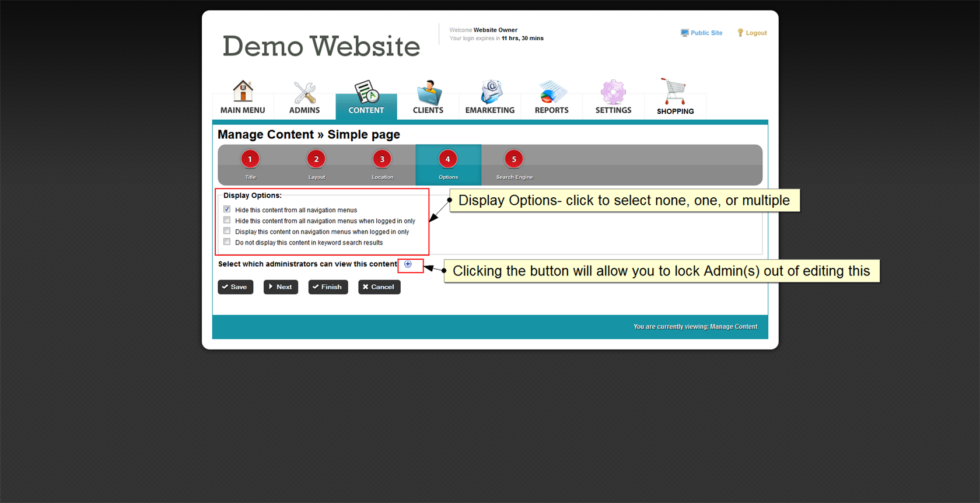
Task: Expand the administrators selection plus button
Action: click(x=408, y=264)
